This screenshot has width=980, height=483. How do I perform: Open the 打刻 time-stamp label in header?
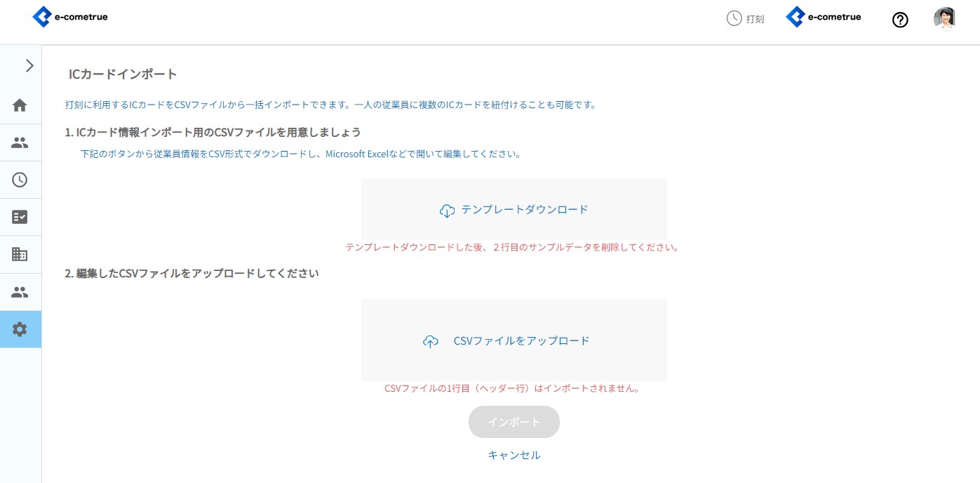click(755, 20)
